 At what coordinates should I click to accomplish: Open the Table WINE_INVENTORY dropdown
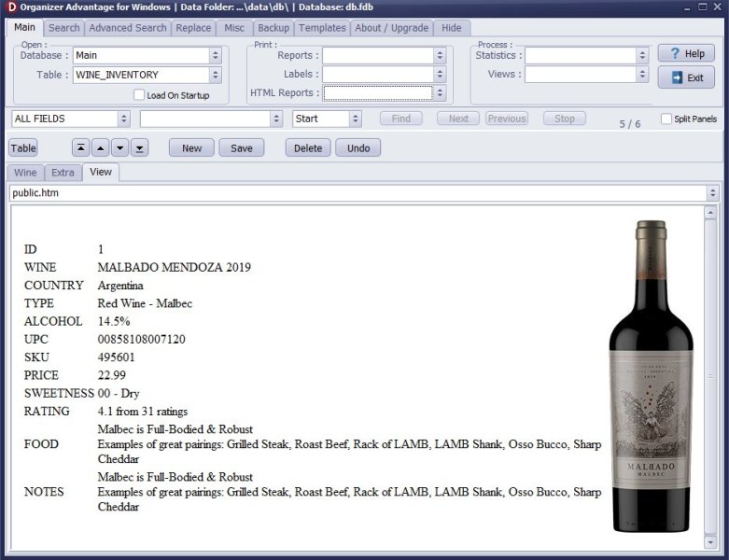point(216,75)
